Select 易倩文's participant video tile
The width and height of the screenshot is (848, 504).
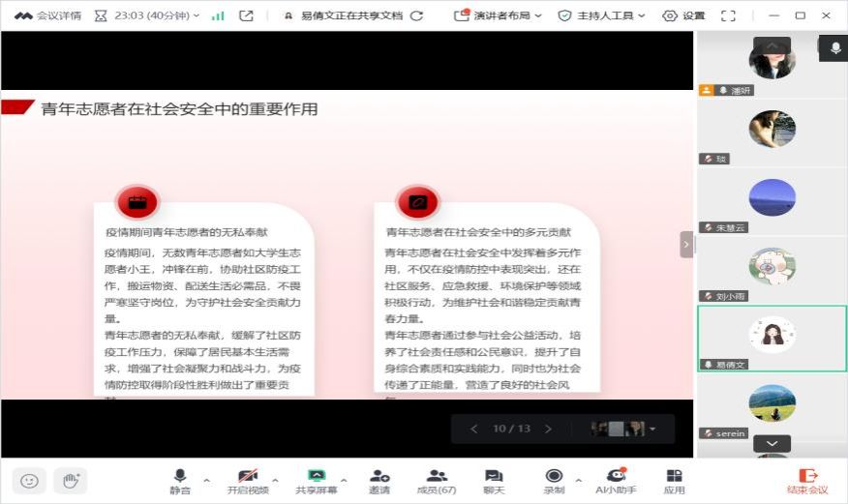tap(772, 338)
